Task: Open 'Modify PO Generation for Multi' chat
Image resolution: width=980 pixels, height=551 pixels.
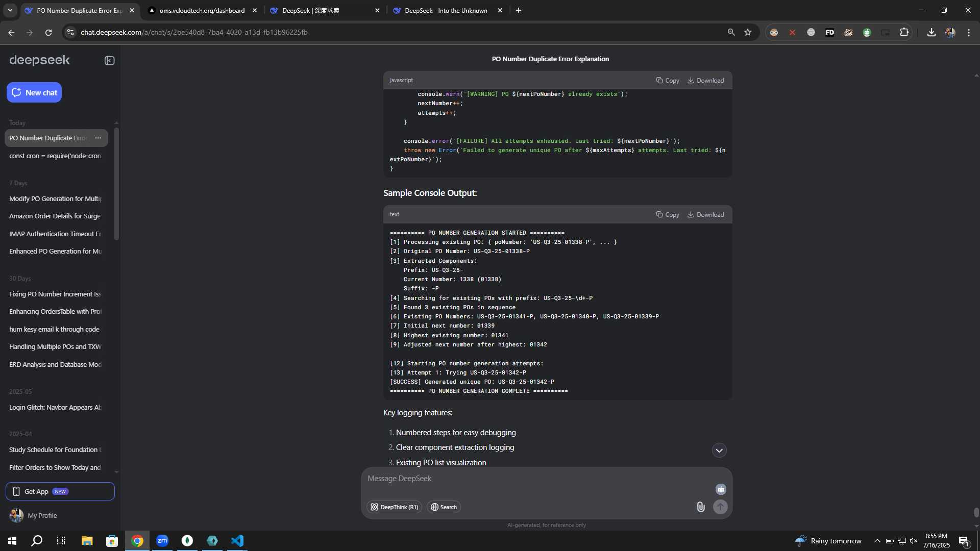Action: 55,198
